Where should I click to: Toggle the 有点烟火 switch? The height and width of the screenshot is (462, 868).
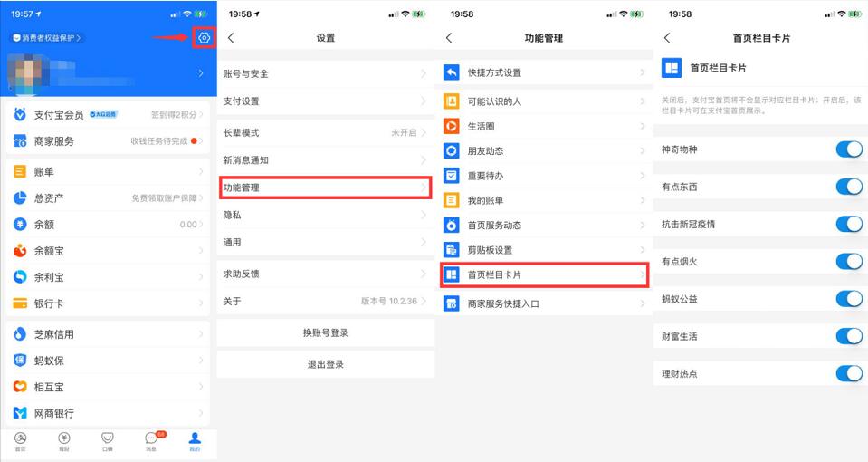point(849,261)
